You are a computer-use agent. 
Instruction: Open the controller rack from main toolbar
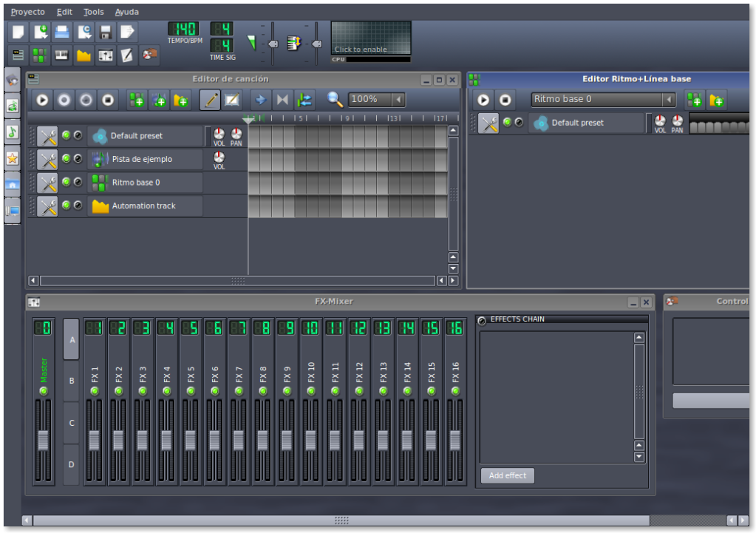point(149,55)
